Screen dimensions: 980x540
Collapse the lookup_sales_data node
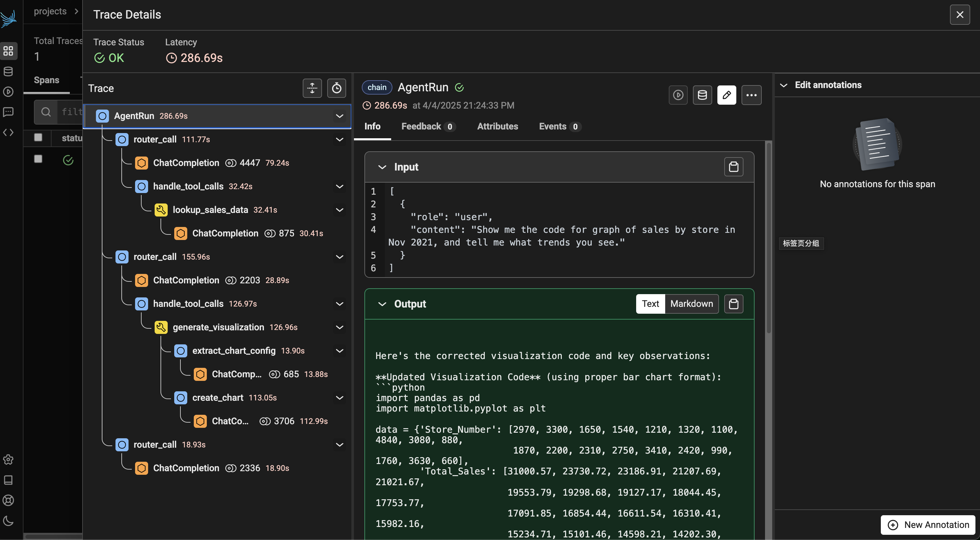[x=340, y=210]
